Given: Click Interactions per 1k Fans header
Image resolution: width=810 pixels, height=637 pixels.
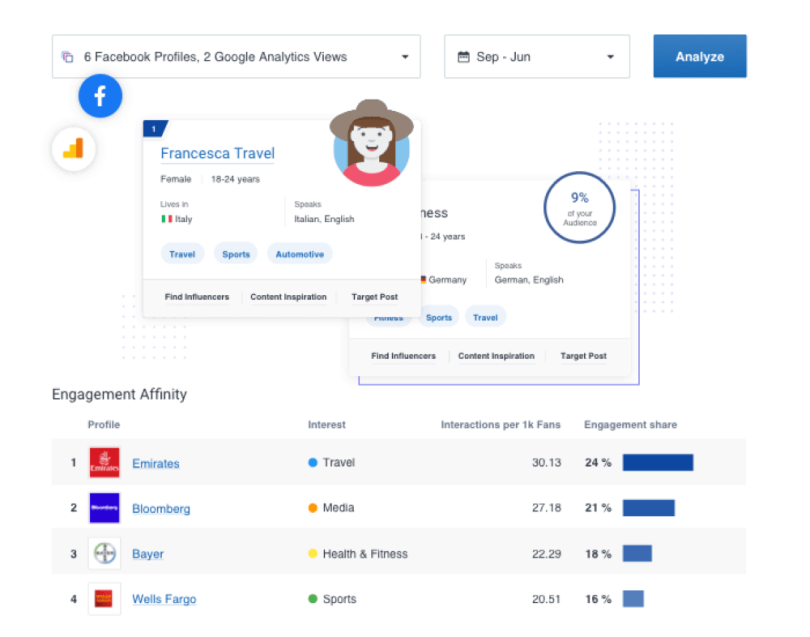Looking at the screenshot, I should [x=501, y=425].
